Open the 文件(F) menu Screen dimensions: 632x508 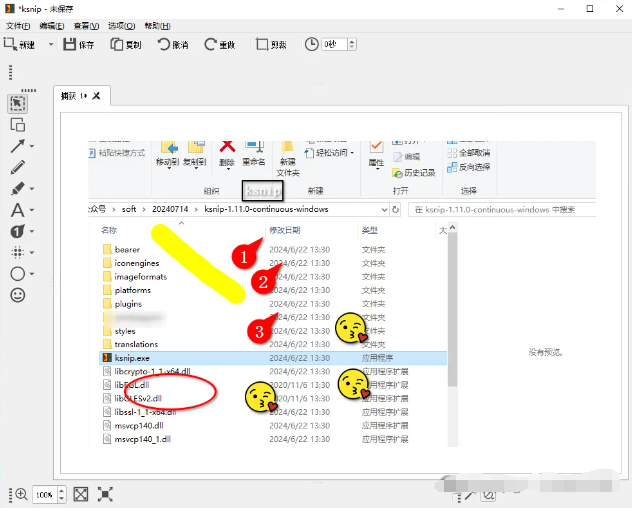click(x=18, y=26)
